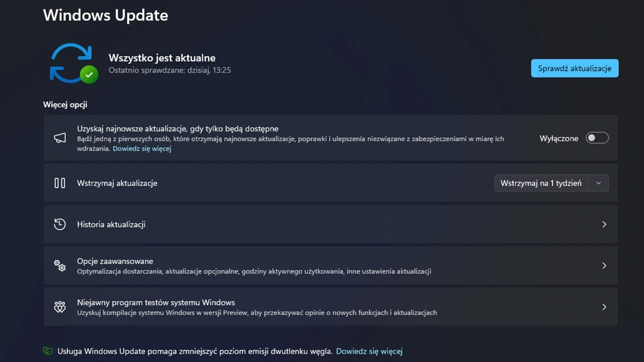Image resolution: width=644 pixels, height=362 pixels.
Task: Click the Wstrzymaj na 1 tydzień button
Action: (x=541, y=183)
